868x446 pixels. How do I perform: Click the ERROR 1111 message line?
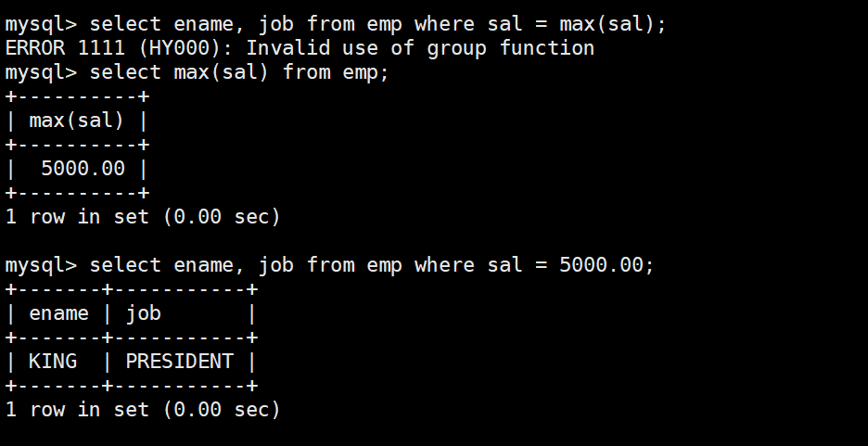(299, 48)
